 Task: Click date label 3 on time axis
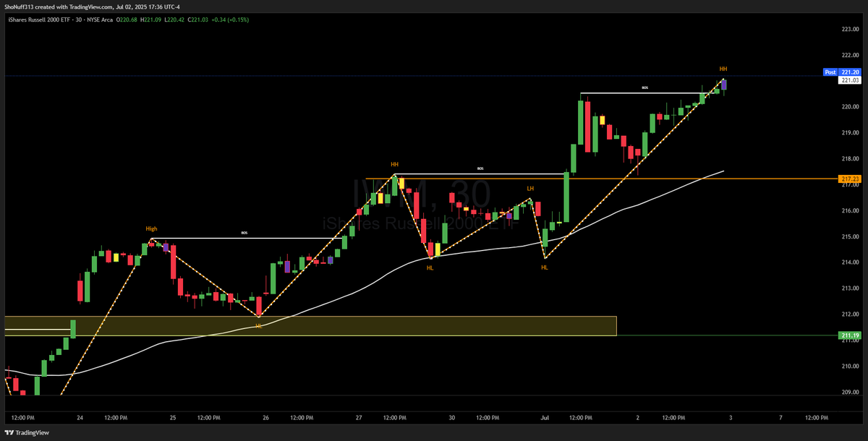tap(731, 418)
